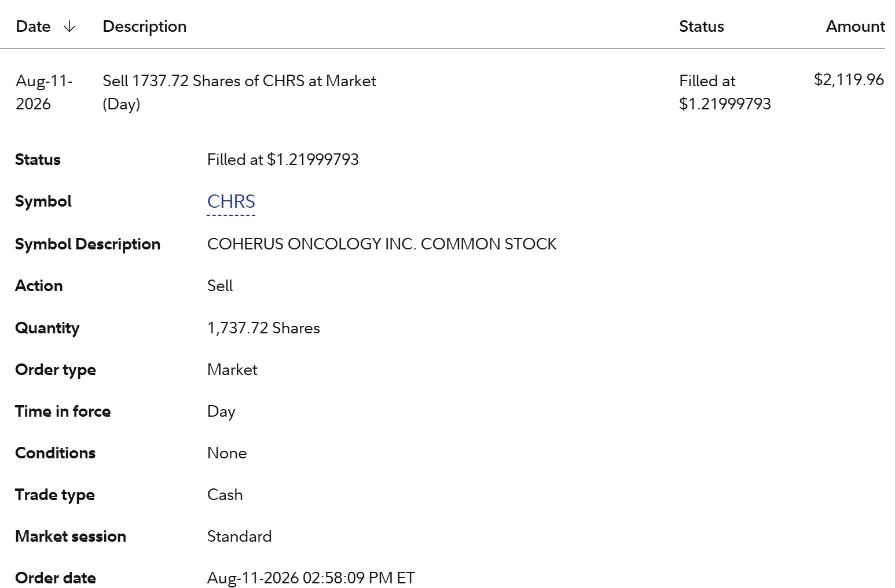The image size is (895, 588).
Task: Click the Time in force value Day
Action: click(221, 411)
